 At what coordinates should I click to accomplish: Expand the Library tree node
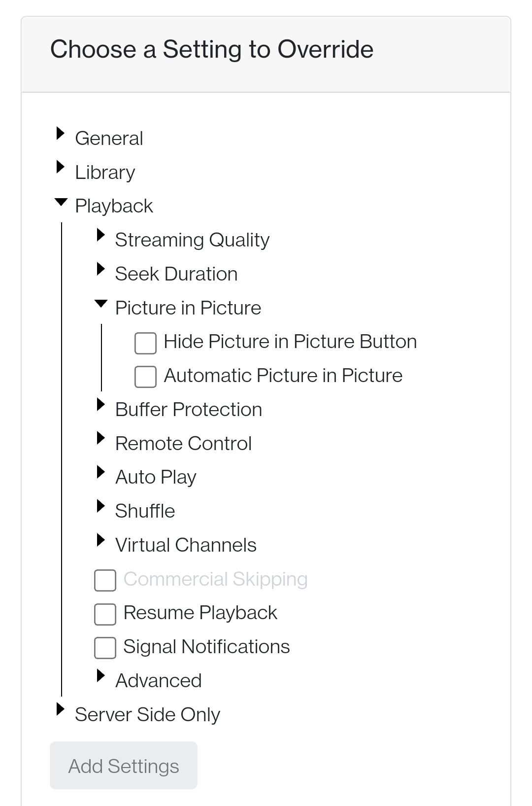point(61,167)
